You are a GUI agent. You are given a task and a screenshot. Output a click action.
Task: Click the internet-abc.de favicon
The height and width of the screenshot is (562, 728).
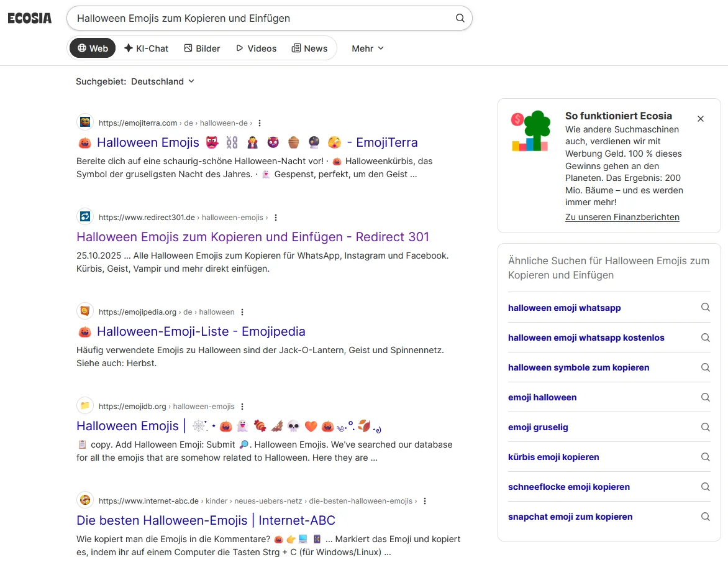click(85, 500)
